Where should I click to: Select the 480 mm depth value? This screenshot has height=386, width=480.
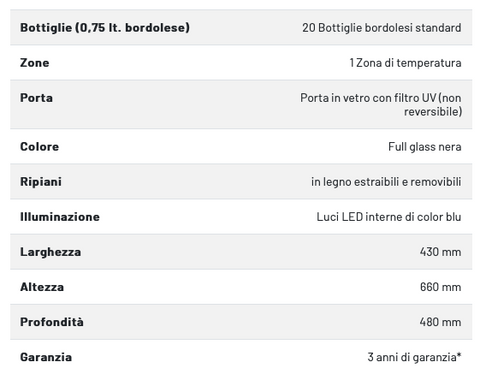tap(440, 322)
